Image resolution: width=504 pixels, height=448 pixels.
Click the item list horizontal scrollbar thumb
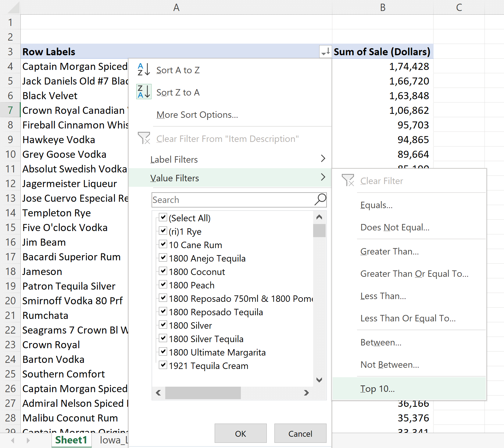203,393
